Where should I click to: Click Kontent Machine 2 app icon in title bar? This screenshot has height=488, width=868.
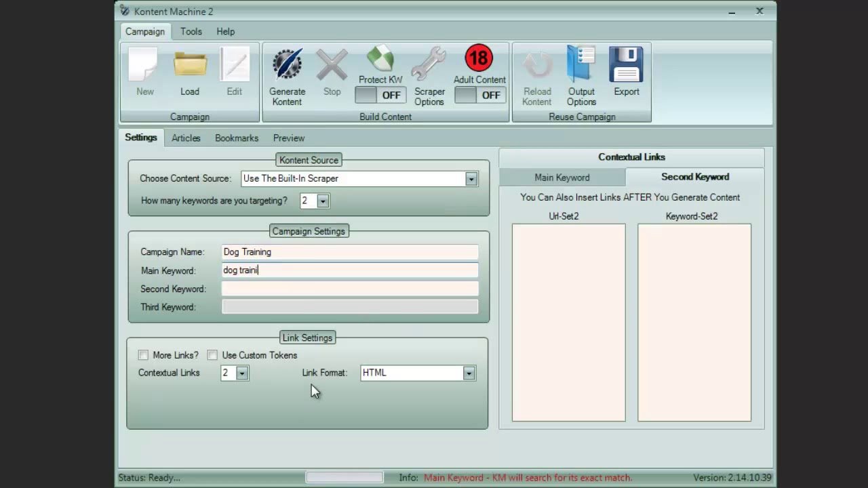124,11
